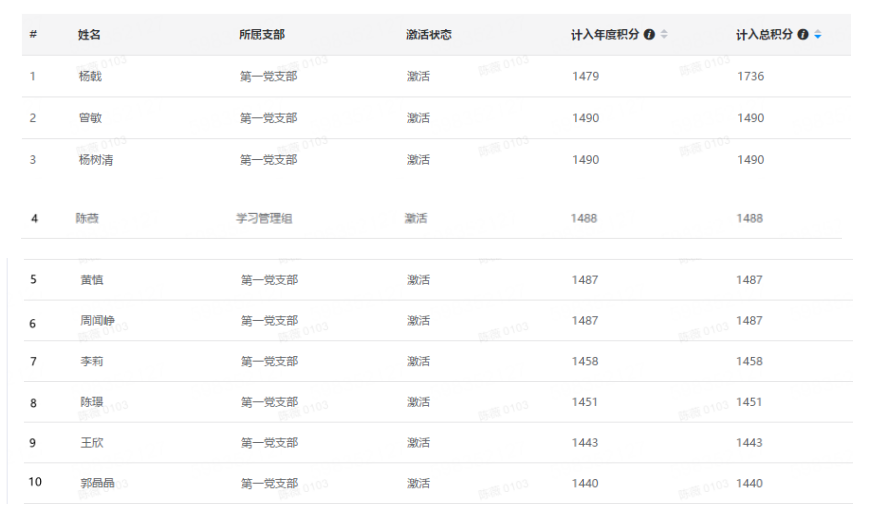Click the 姓名 column header
Screen dimensions: 893x515
coord(89,35)
